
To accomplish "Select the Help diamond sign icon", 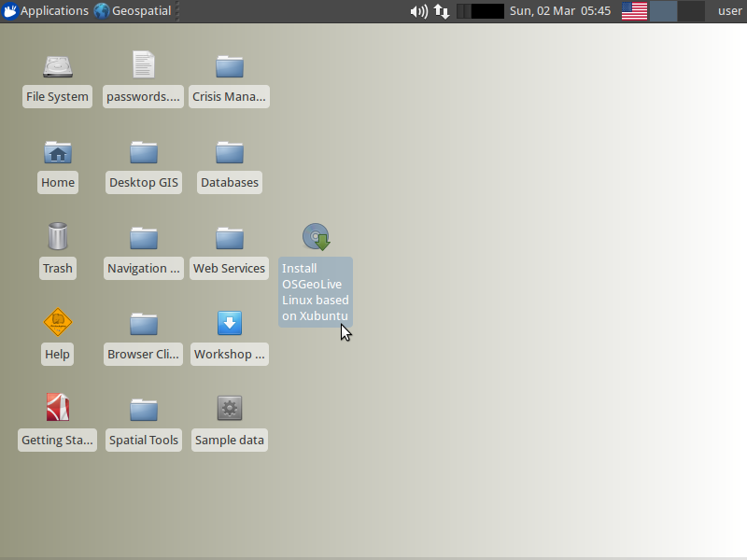I will click(x=58, y=322).
